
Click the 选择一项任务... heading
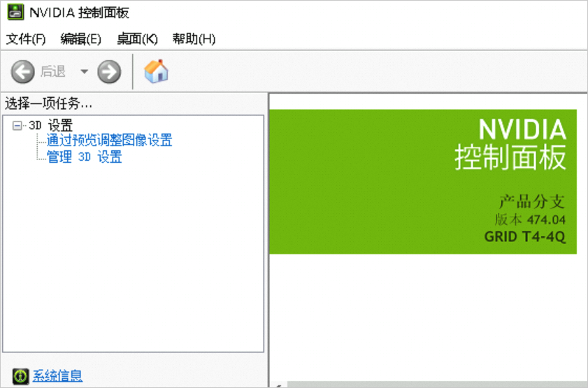click(x=48, y=103)
